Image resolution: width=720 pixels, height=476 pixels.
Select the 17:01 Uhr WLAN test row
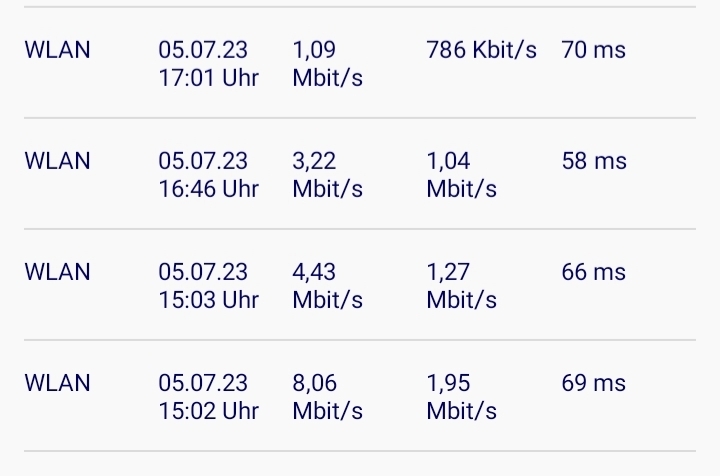pyautogui.click(x=360, y=63)
